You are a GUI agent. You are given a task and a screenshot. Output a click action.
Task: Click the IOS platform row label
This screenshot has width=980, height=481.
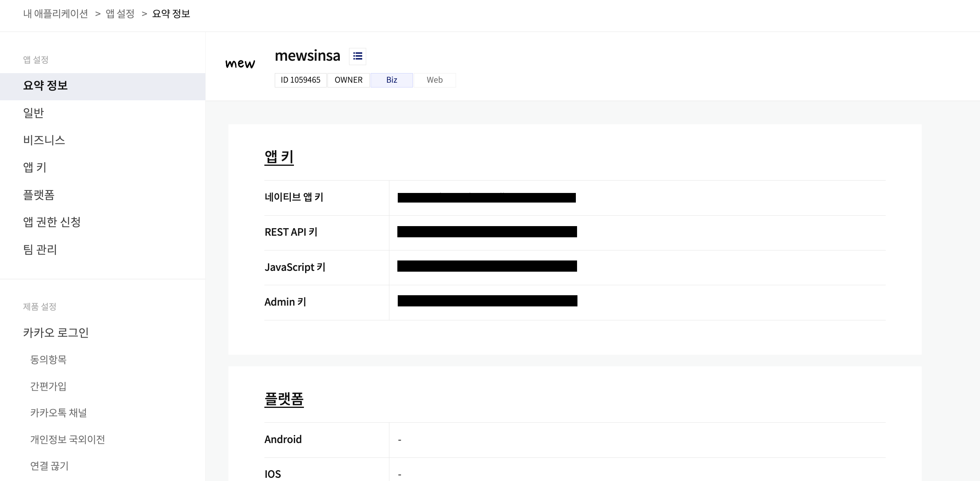click(x=273, y=474)
